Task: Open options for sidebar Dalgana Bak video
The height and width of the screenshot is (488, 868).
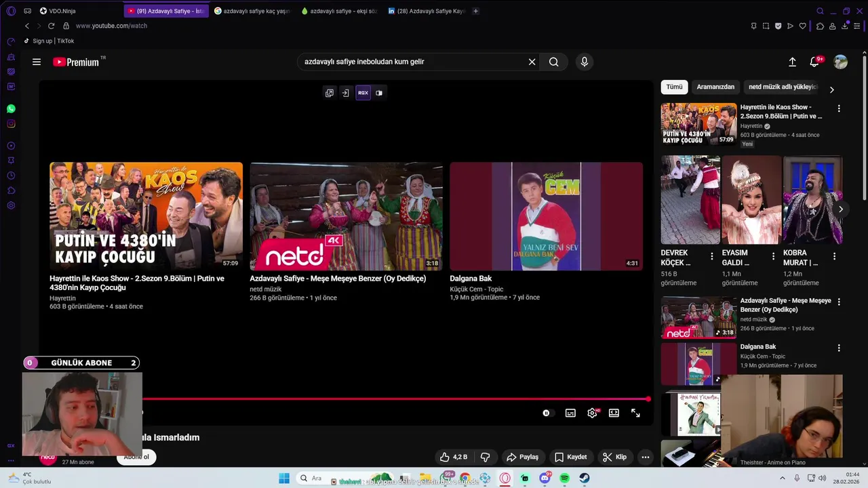Action: pyautogui.click(x=839, y=348)
